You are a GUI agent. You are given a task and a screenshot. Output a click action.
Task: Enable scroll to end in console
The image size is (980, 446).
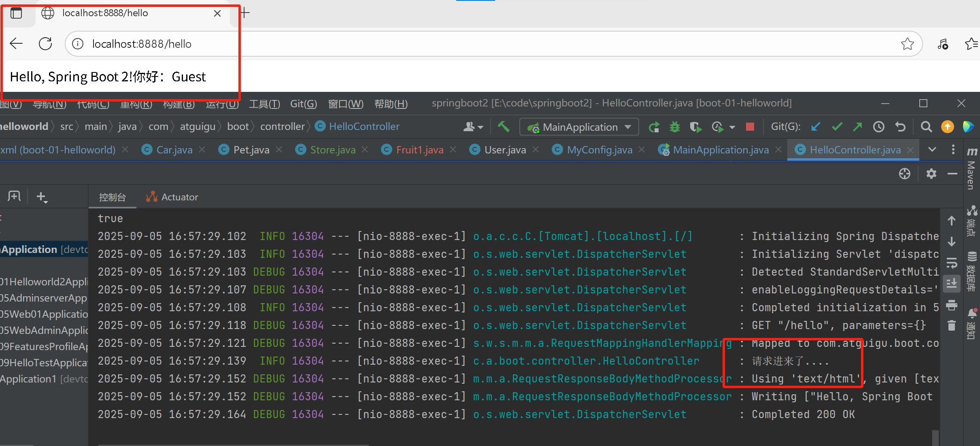(952, 283)
